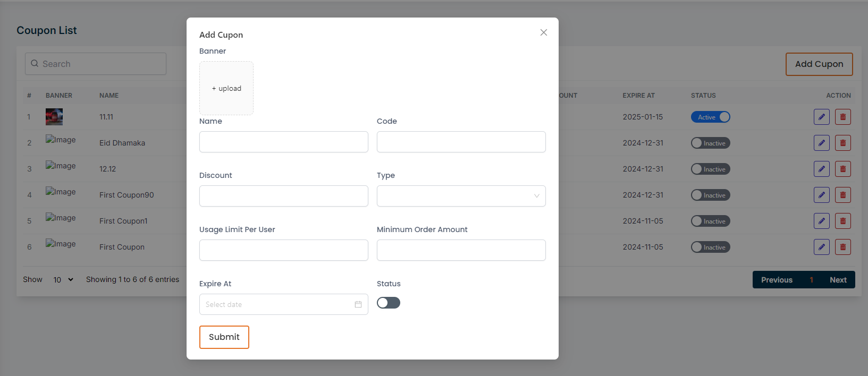Open the Expire At date picker
868x376 pixels.
tap(276, 304)
